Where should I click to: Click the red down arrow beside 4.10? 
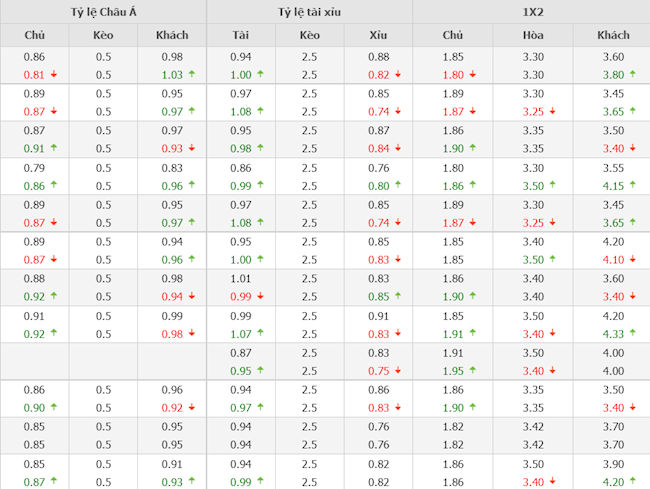[x=633, y=259]
